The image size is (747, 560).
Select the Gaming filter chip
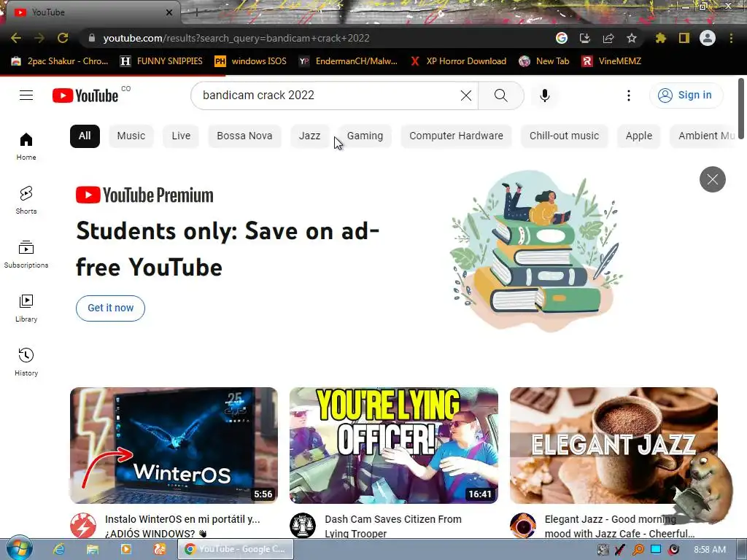pos(365,136)
